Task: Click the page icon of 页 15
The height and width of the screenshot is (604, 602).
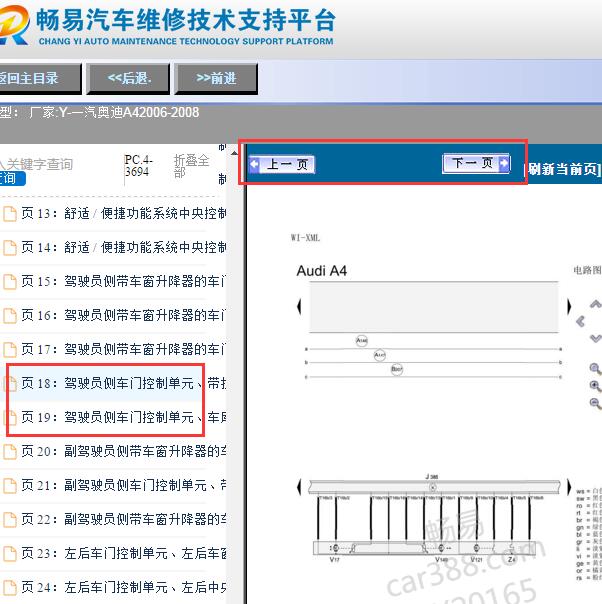Action: [x=10, y=282]
